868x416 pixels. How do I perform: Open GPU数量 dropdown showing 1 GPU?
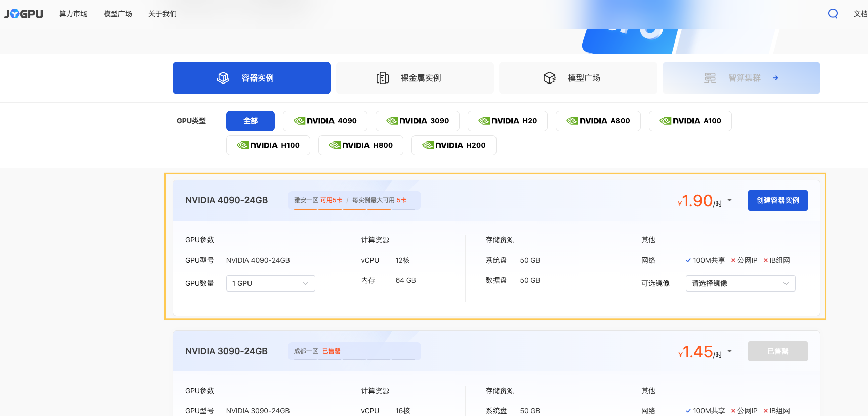coord(270,283)
